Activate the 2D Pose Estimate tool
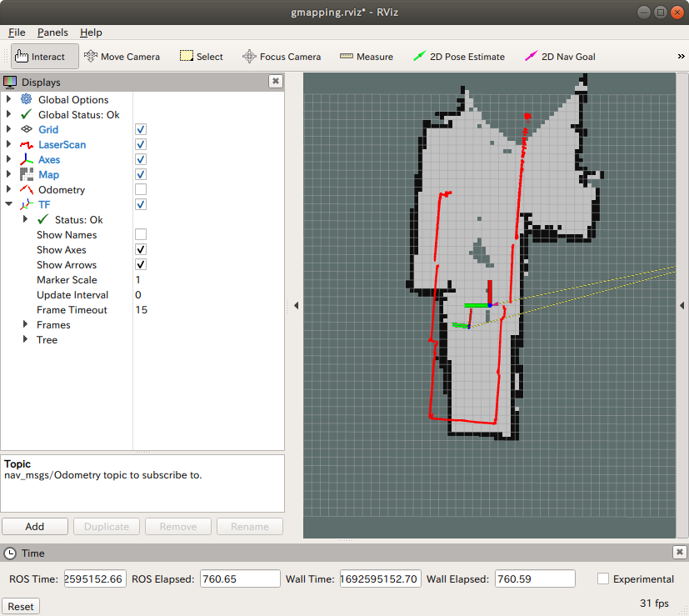The image size is (689, 616). click(459, 57)
